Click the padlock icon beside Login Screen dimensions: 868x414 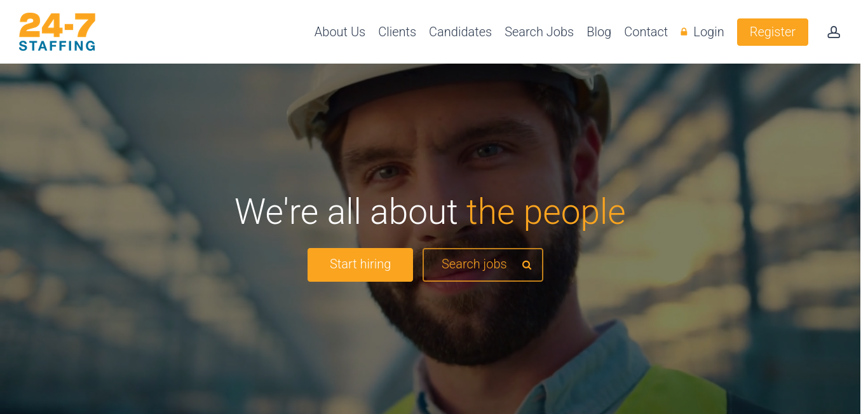(684, 32)
